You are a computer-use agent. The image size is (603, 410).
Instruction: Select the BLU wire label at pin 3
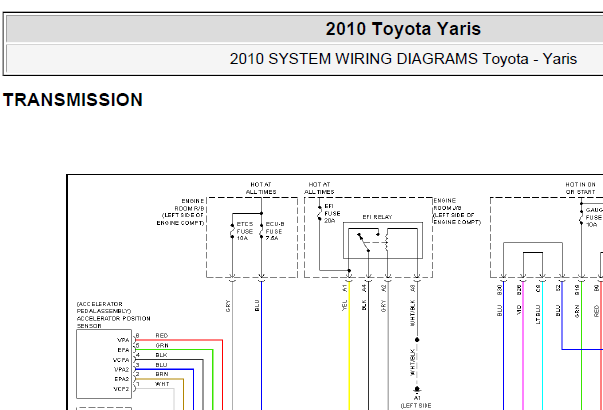(x=161, y=365)
